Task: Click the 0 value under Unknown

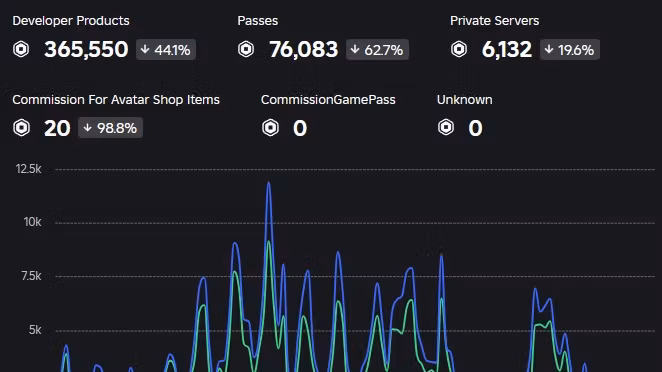Action: point(475,128)
